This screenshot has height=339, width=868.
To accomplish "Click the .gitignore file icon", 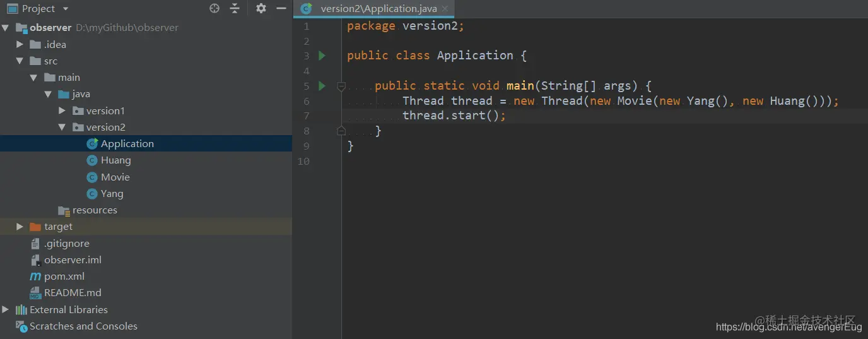I will click(35, 243).
